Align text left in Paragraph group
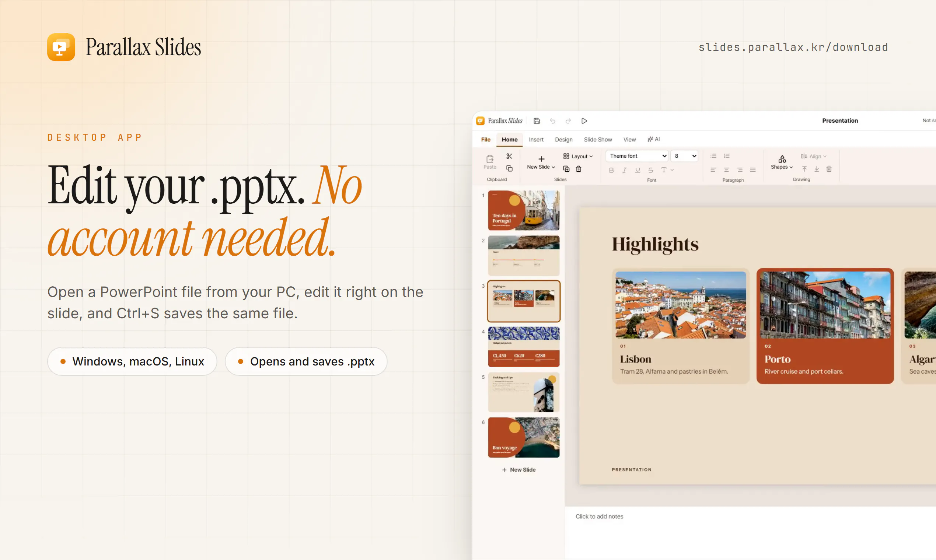Image resolution: width=936 pixels, height=560 pixels. [713, 170]
